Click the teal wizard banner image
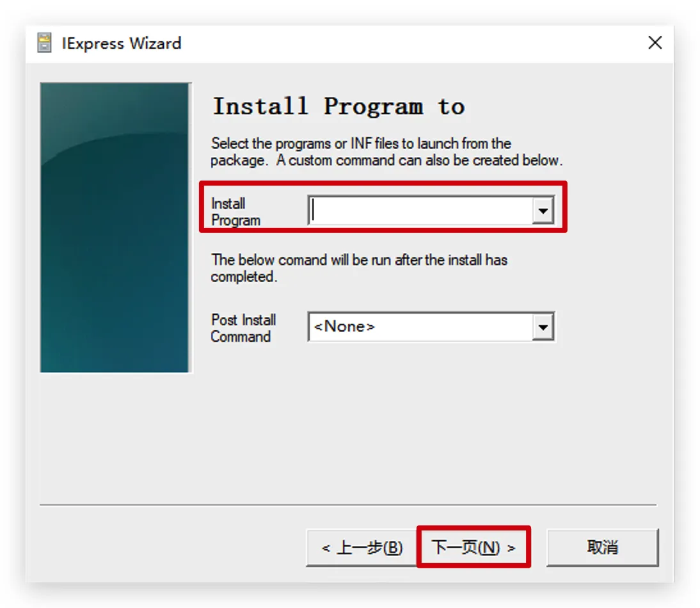The height and width of the screenshot is (608, 700). pyautogui.click(x=115, y=227)
